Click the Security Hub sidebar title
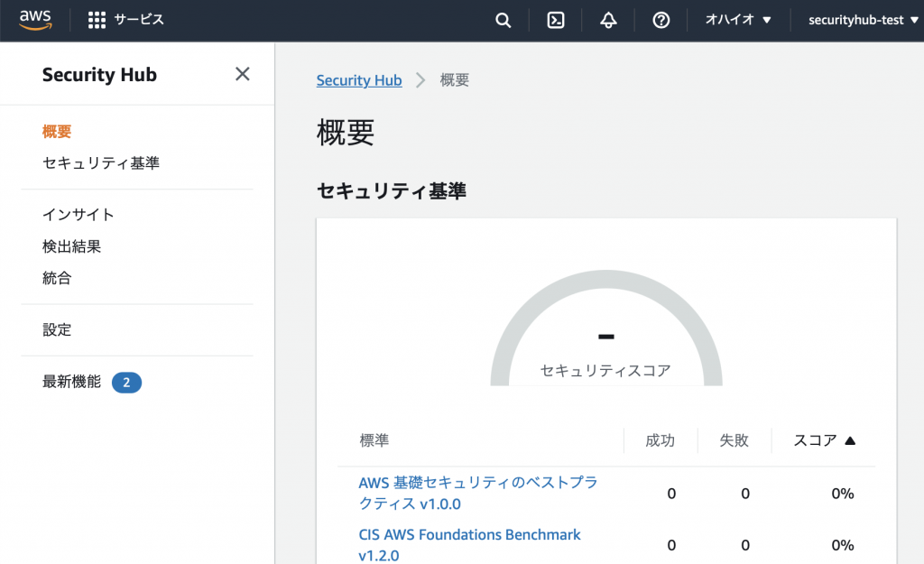 pyautogui.click(x=99, y=75)
